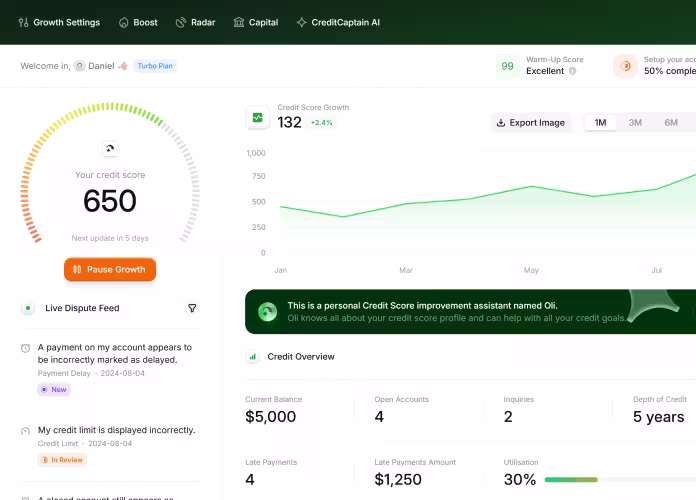Image resolution: width=696 pixels, height=500 pixels.
Task: Click the Credit Score Growth chart icon
Action: click(x=257, y=117)
